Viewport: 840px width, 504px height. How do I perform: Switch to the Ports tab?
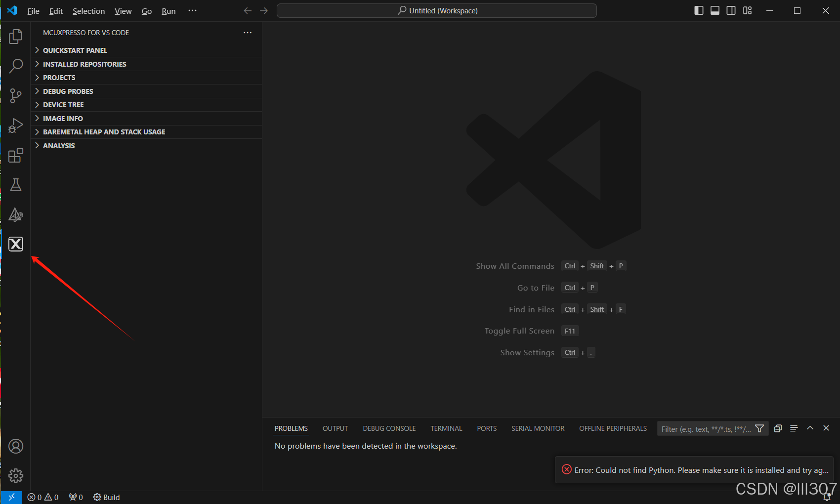[x=487, y=428]
